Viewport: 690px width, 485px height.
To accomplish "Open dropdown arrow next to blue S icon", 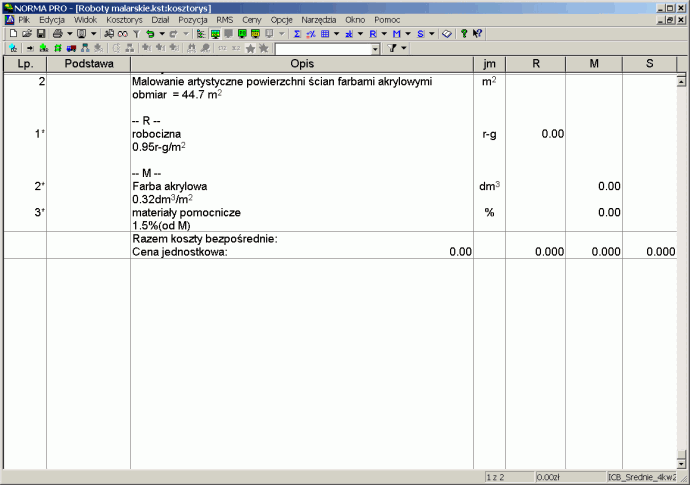I will tap(431, 33).
